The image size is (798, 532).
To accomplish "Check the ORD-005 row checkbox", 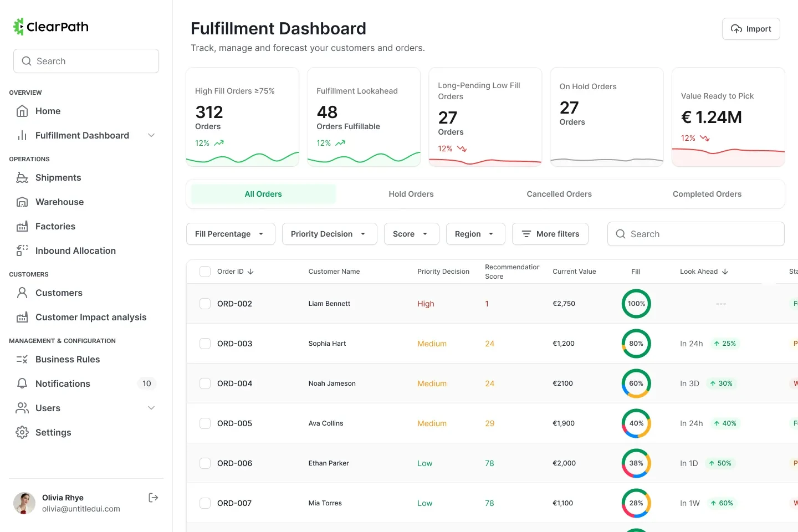I will (x=205, y=423).
